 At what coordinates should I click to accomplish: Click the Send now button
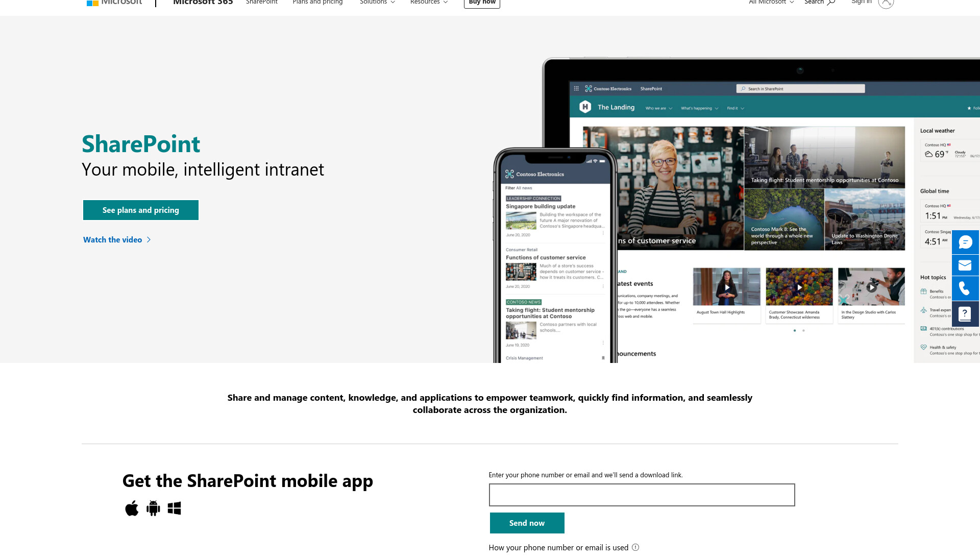(x=527, y=523)
